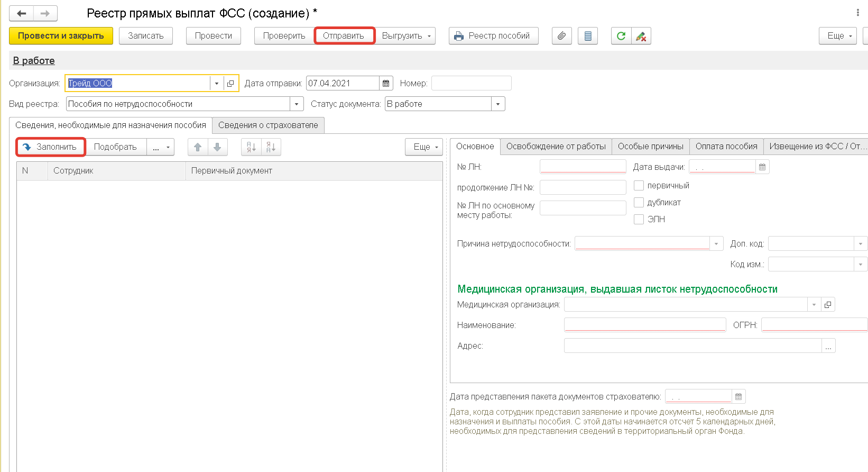
Task: Move row up with the up arrow
Action: pos(198,147)
